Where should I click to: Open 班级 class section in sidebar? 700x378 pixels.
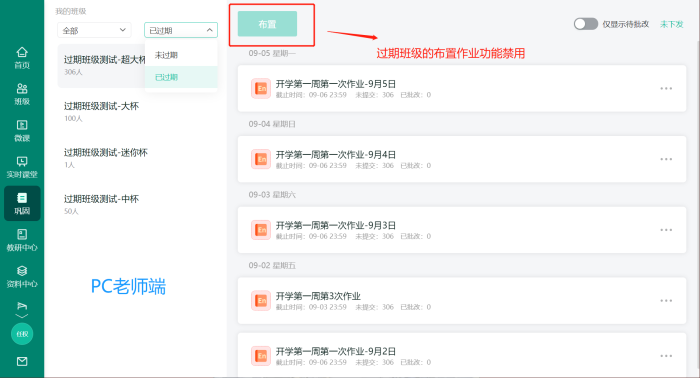22,94
